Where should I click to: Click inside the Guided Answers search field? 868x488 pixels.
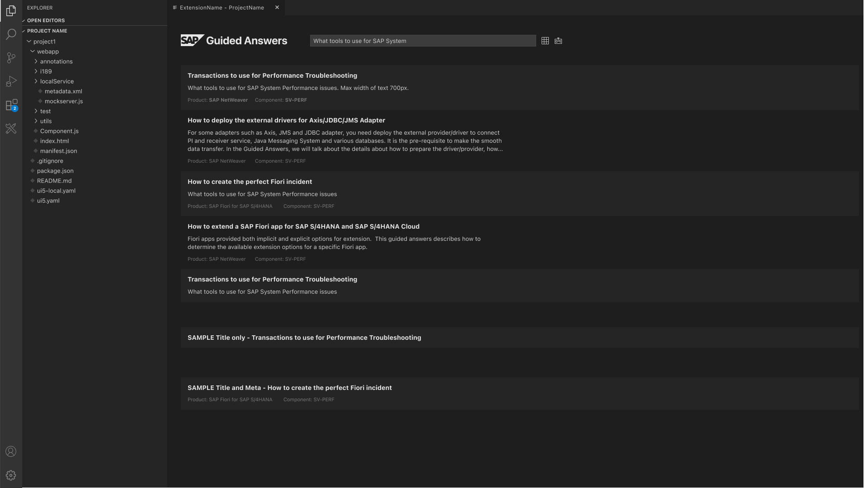coord(423,41)
